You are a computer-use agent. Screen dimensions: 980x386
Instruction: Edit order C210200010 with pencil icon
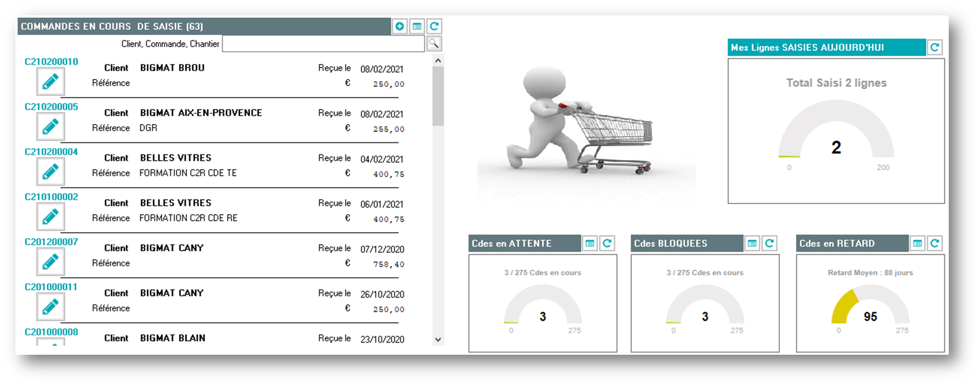(50, 82)
